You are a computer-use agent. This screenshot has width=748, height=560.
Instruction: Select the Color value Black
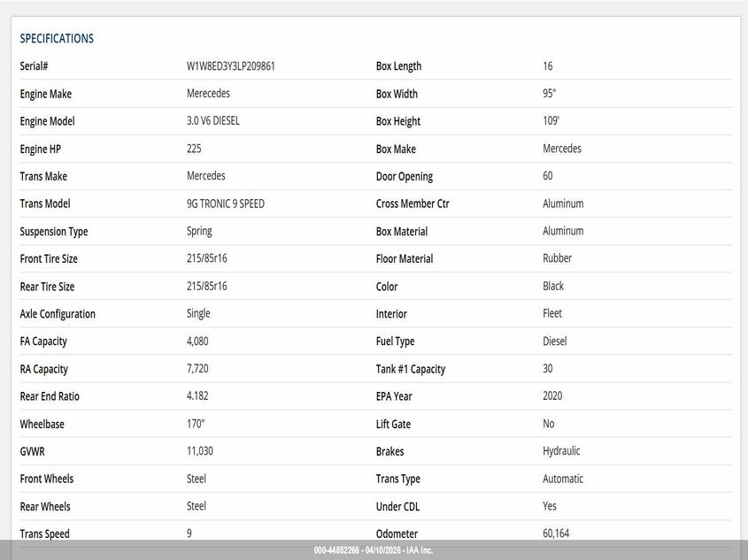pos(553,287)
